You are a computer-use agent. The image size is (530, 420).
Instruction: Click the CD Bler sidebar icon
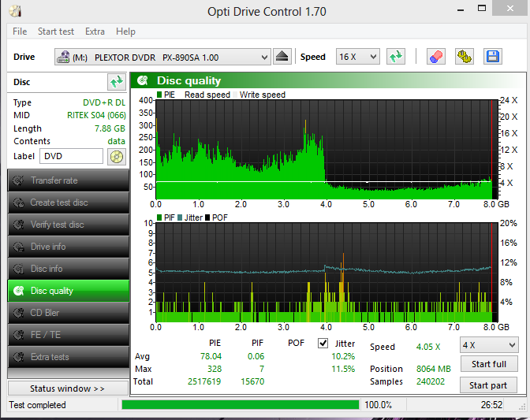click(18, 313)
